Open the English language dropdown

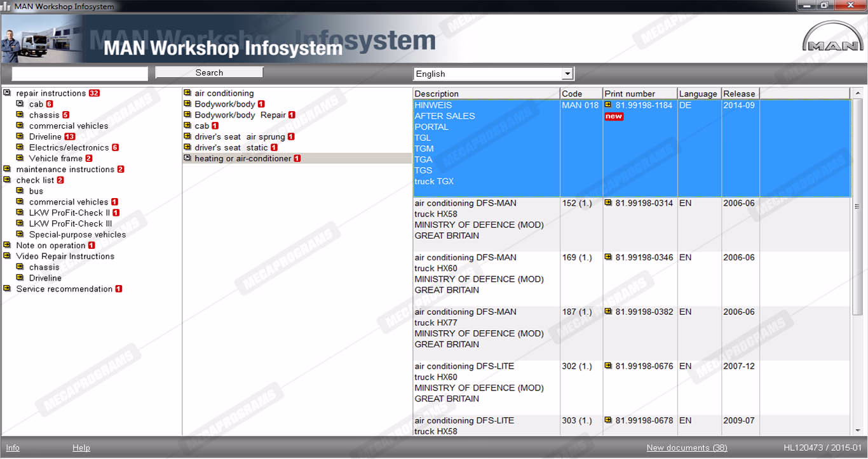tap(567, 74)
